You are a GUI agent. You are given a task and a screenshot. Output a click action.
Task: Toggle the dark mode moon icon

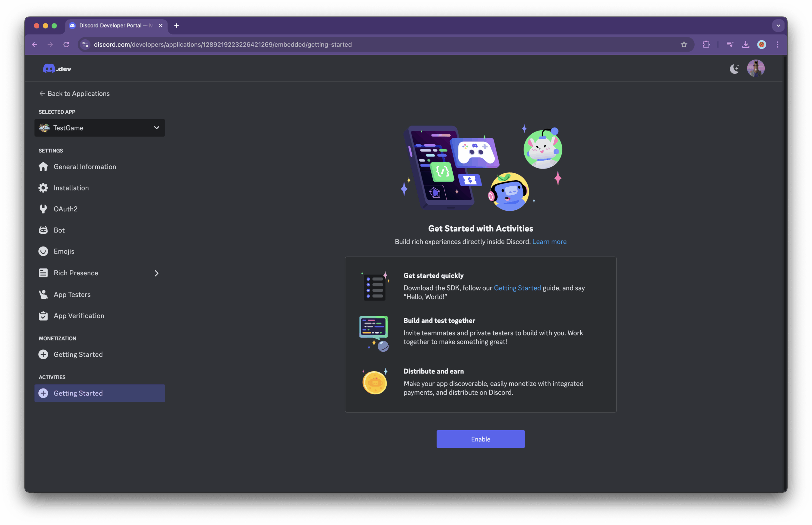point(734,69)
